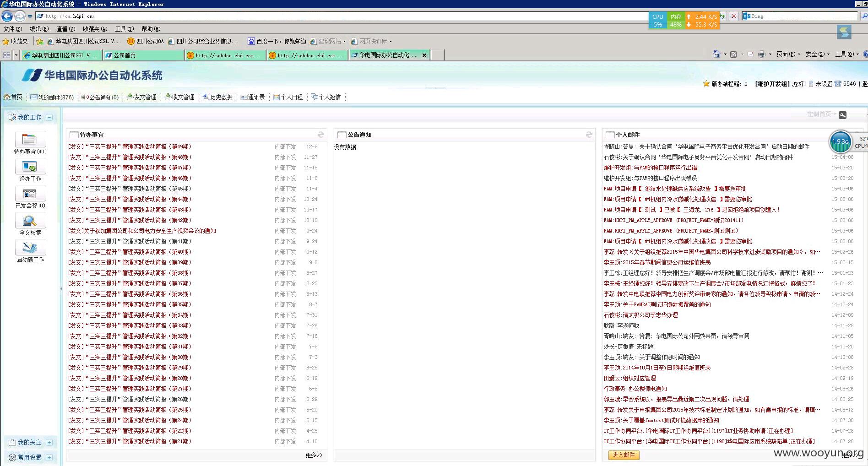Click the add to favorites bar icon

(x=40, y=41)
